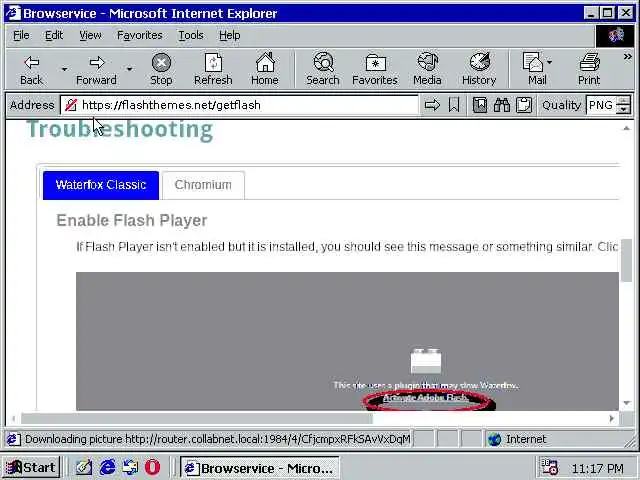This screenshot has height=480, width=640.
Task: Show the History pane
Action: tap(479, 69)
